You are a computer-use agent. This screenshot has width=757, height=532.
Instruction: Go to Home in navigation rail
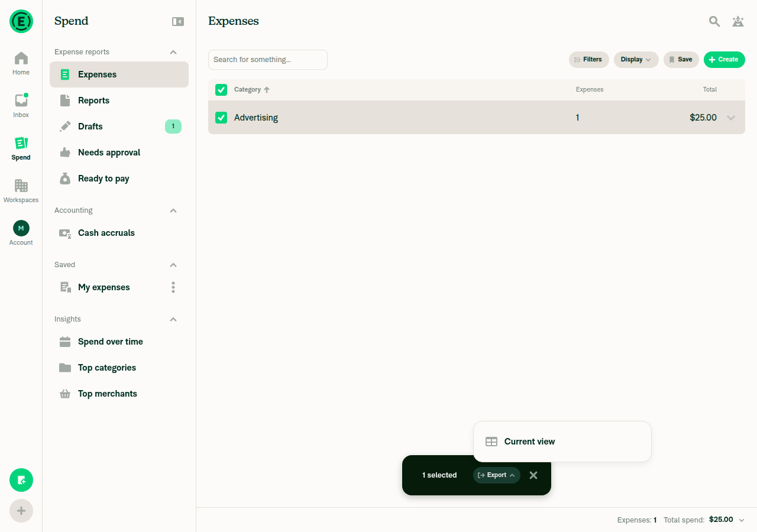(21, 63)
